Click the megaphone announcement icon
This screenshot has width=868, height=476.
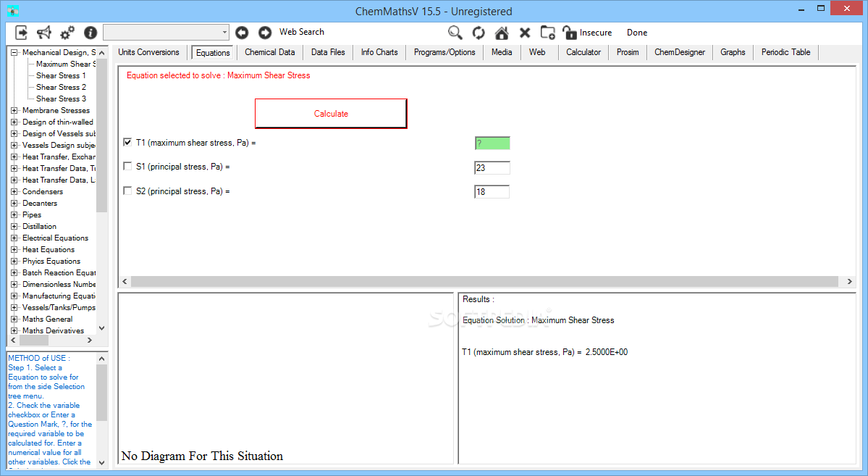[43, 33]
